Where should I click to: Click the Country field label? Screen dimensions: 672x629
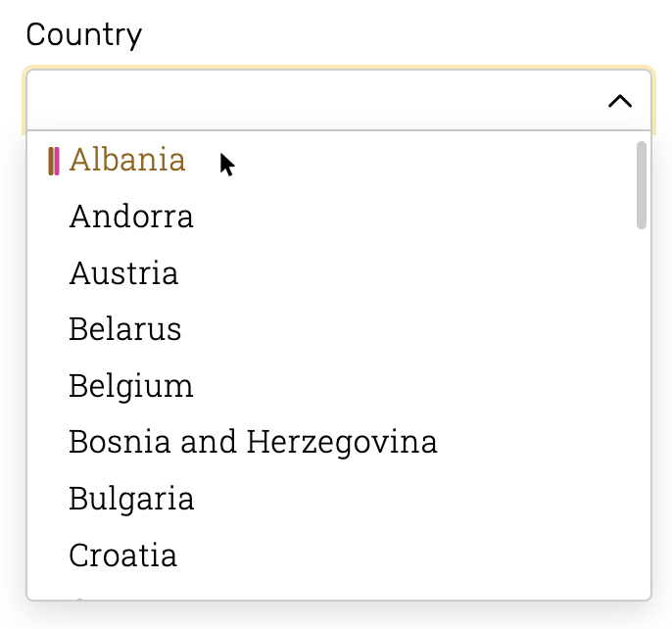(x=83, y=35)
